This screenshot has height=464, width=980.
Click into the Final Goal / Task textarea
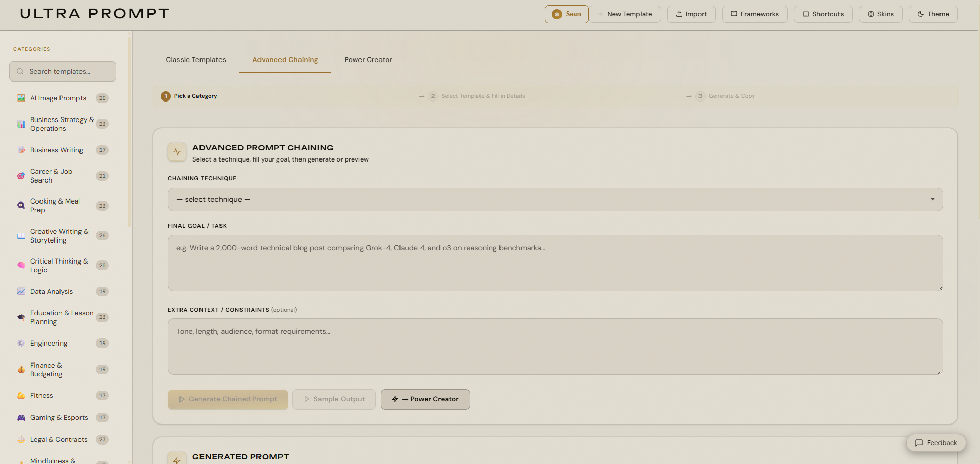pos(555,263)
